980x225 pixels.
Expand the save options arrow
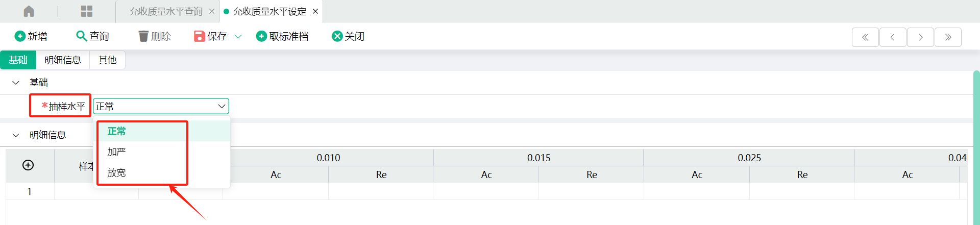[238, 37]
